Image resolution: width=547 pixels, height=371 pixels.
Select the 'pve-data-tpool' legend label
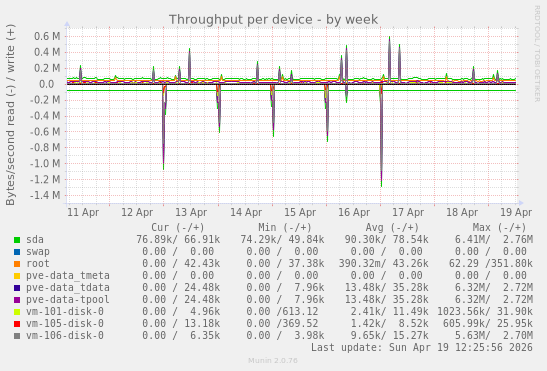click(68, 299)
